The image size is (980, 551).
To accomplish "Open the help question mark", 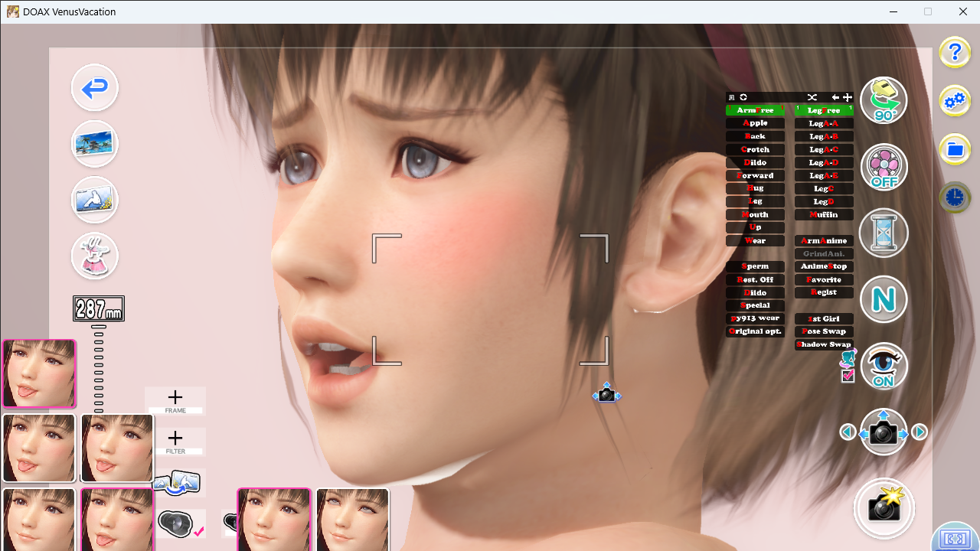I will pyautogui.click(x=955, y=52).
